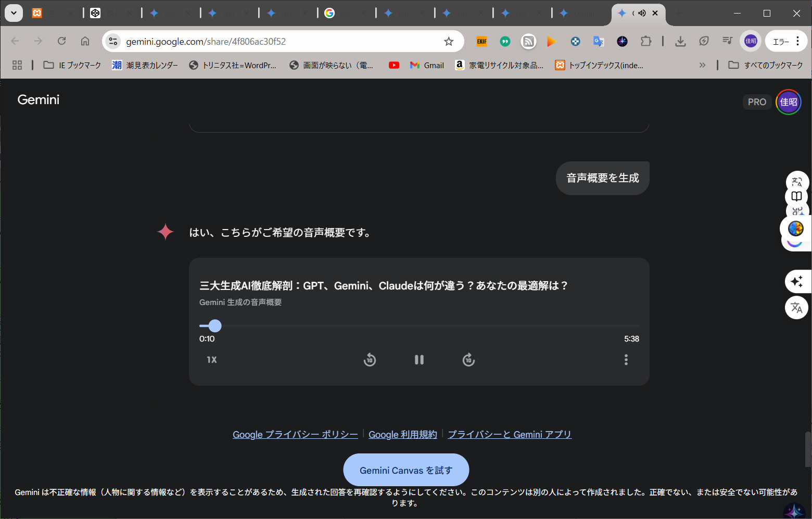Open the 家電リサイクル対象品 Amazon bookmark

[499, 65]
